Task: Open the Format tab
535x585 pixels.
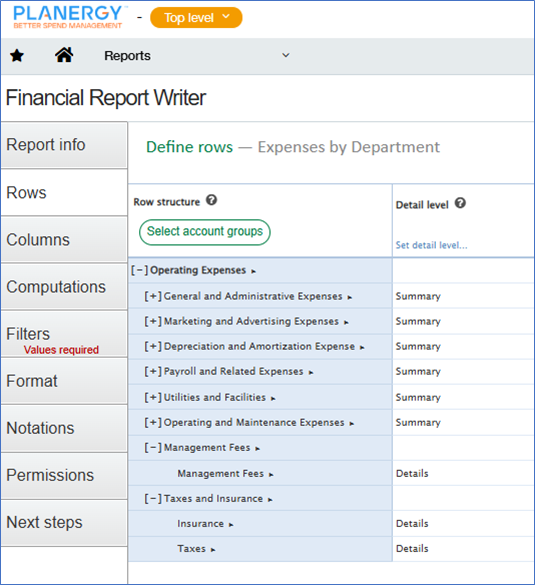Action: (x=64, y=381)
